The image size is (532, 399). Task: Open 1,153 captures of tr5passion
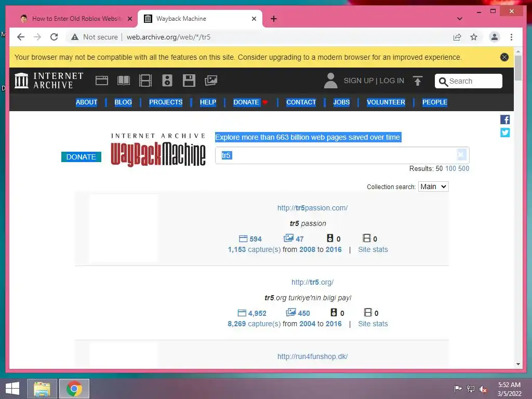254,250
